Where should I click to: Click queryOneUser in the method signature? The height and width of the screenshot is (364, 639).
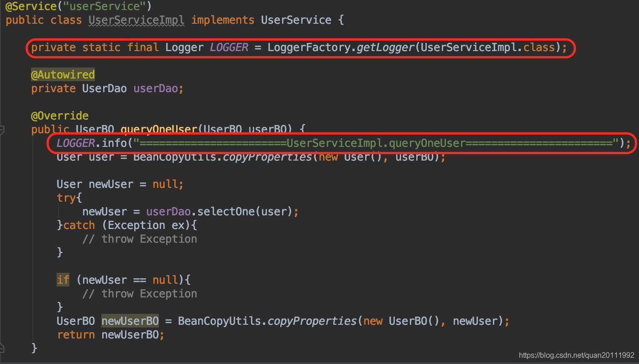159,130
